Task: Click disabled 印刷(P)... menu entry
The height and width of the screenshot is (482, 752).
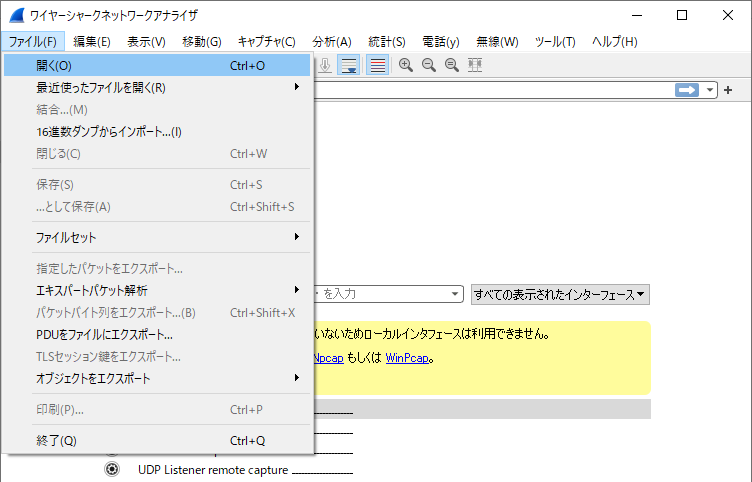Action: [x=157, y=410]
